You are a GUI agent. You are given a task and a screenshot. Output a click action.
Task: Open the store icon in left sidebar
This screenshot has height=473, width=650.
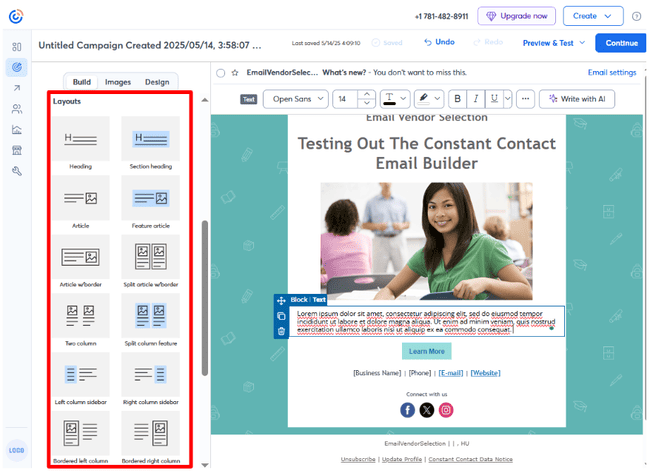pos(17,150)
